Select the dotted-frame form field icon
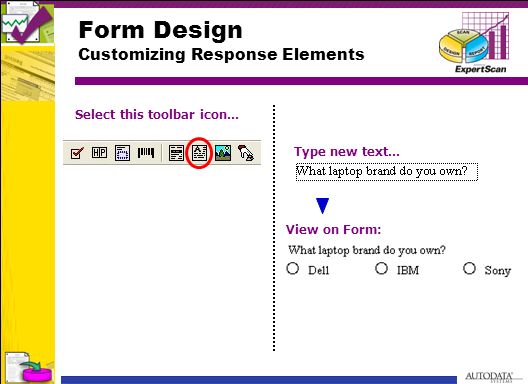528x384 pixels. pos(122,153)
